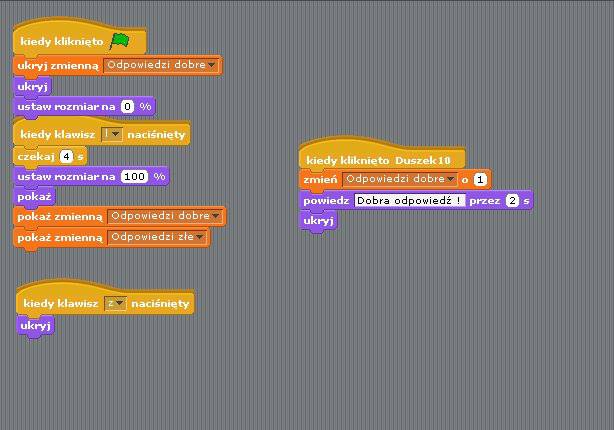Select the size field containing 100
The height and width of the screenshot is (430, 614).
pos(133,176)
